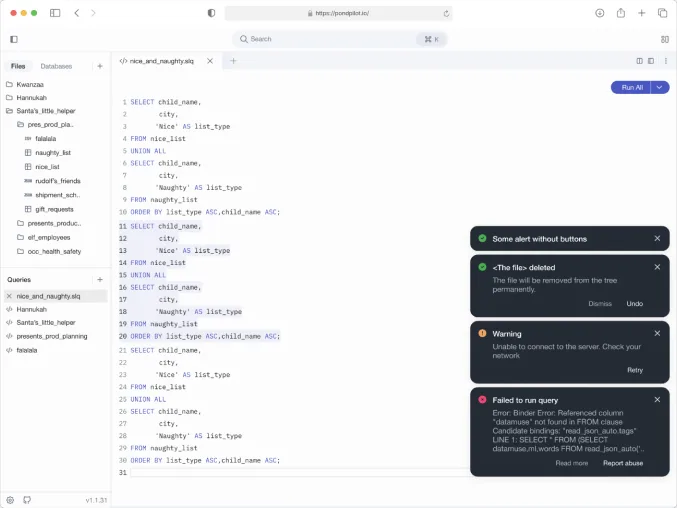Click the red error status icon
The image size is (677, 508).
click(482, 400)
